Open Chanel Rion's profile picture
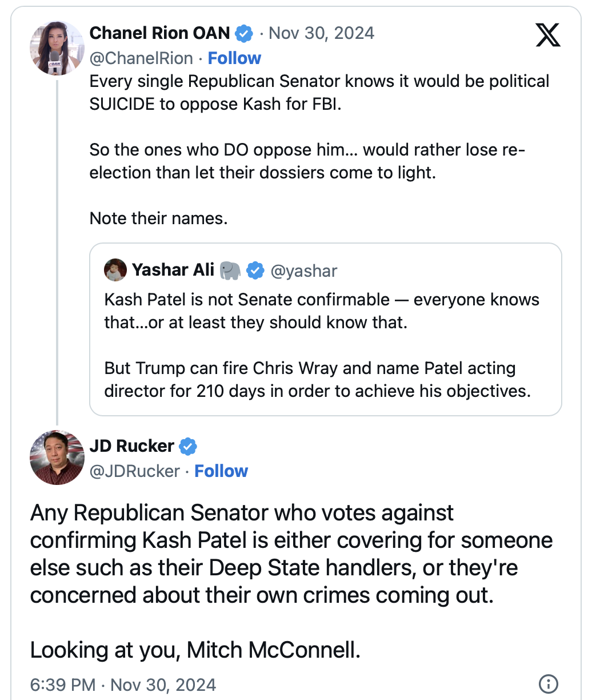This screenshot has height=700, width=592. coord(57,48)
